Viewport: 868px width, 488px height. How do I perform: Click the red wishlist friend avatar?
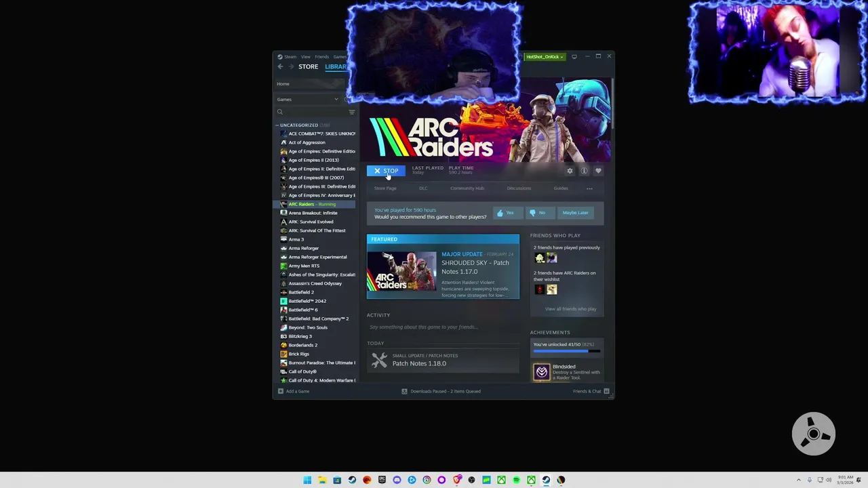pos(540,289)
